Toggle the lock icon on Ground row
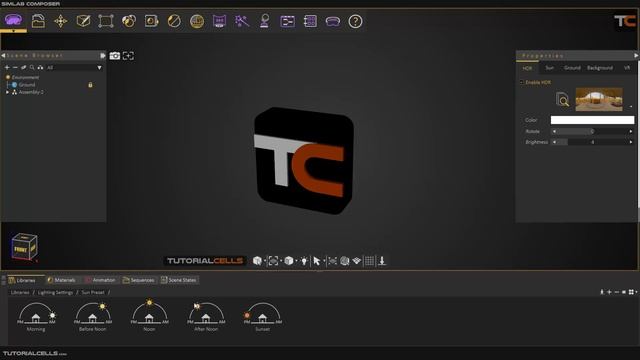 tap(90, 85)
